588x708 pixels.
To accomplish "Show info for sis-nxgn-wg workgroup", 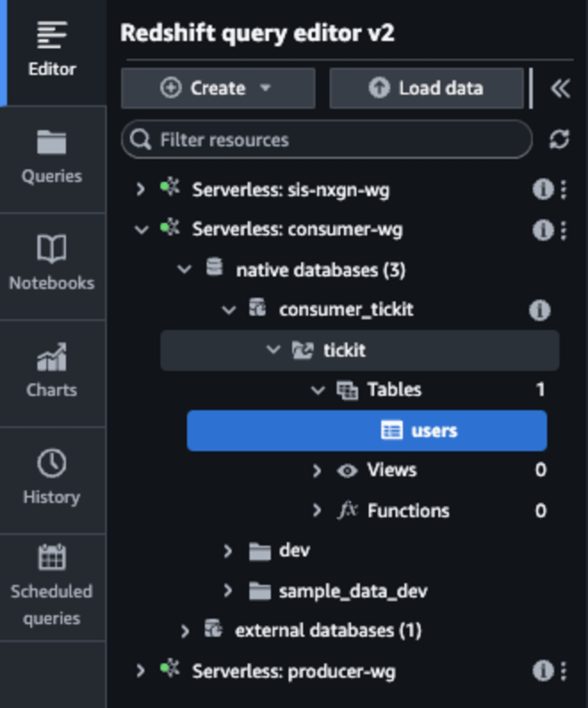I will (543, 189).
